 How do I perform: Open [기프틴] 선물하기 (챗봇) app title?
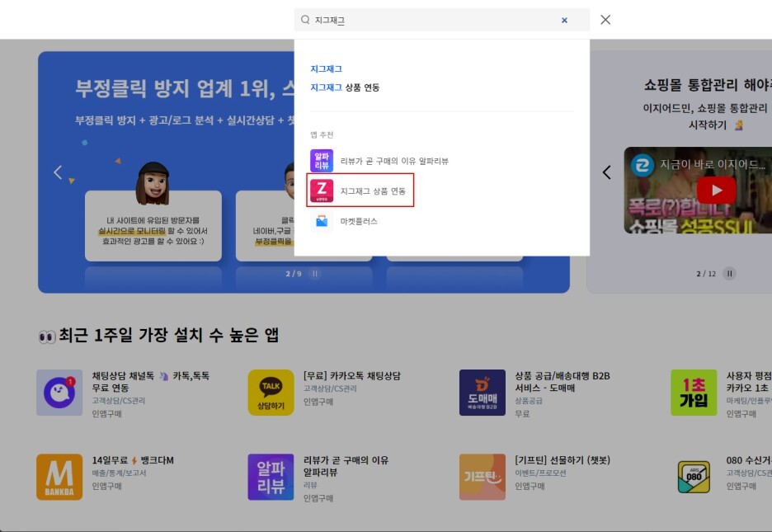point(563,460)
